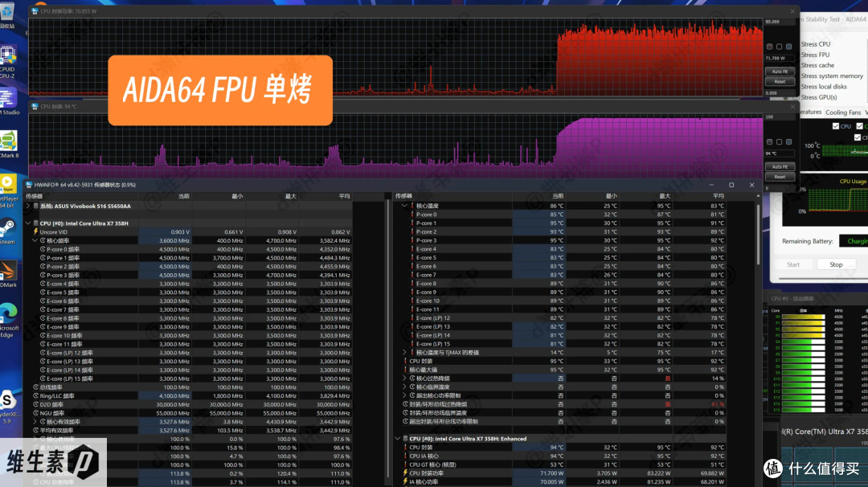Click the 当前 column header in left HWiNFO panel
The width and height of the screenshot is (868, 487).
(184, 196)
